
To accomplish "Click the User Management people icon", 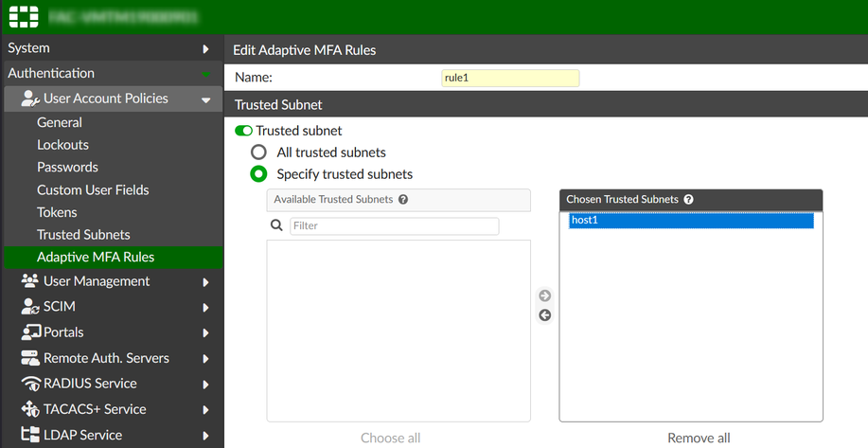I will [x=29, y=281].
